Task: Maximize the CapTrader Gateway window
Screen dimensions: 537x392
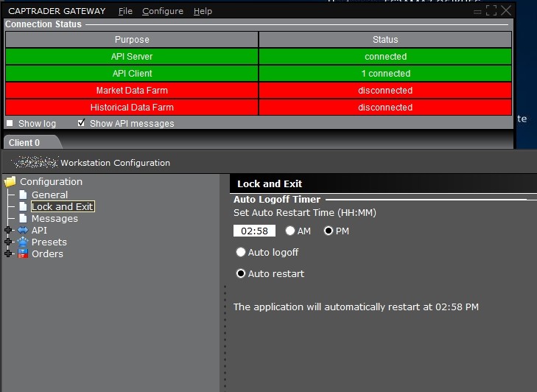Action: (491, 10)
